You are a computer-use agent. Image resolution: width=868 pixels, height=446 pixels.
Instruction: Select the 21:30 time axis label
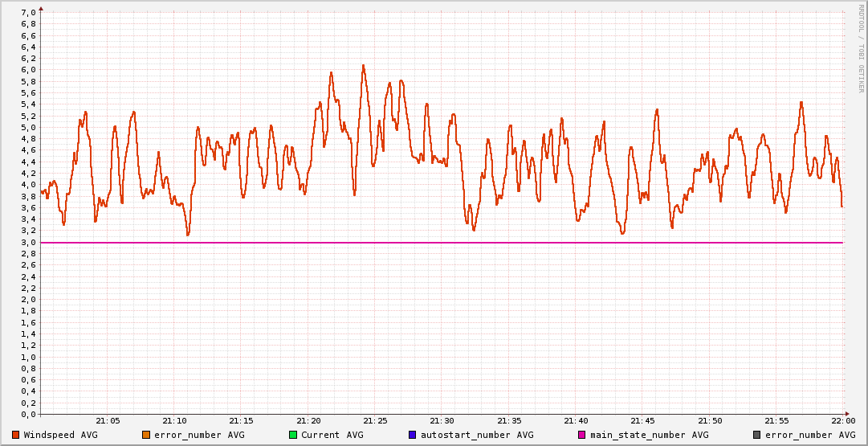coord(442,421)
